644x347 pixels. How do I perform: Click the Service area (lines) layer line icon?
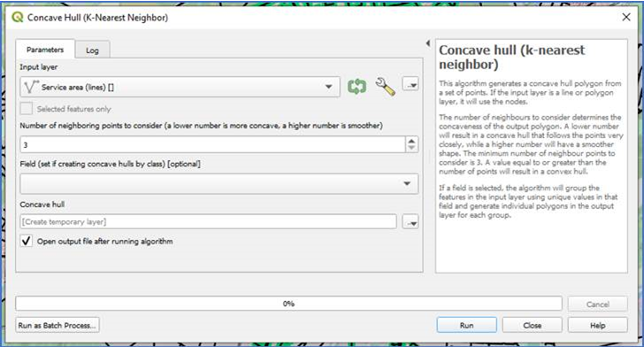click(x=31, y=87)
